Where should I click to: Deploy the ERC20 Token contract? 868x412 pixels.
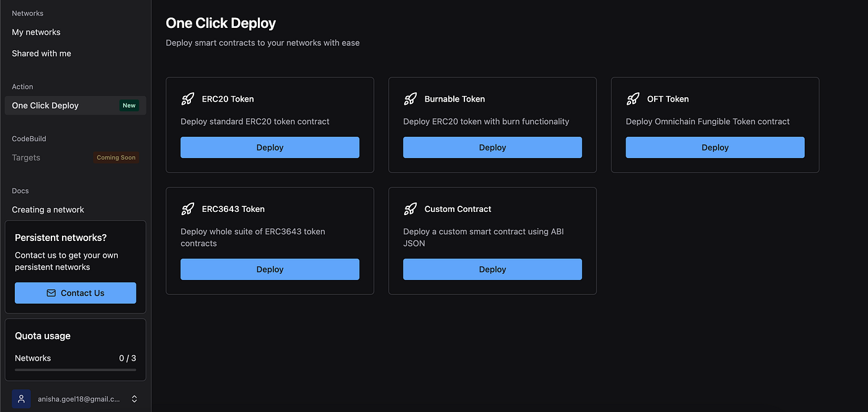click(270, 147)
